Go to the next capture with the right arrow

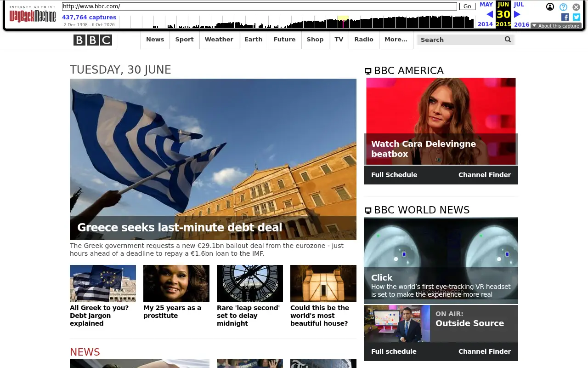(x=517, y=14)
